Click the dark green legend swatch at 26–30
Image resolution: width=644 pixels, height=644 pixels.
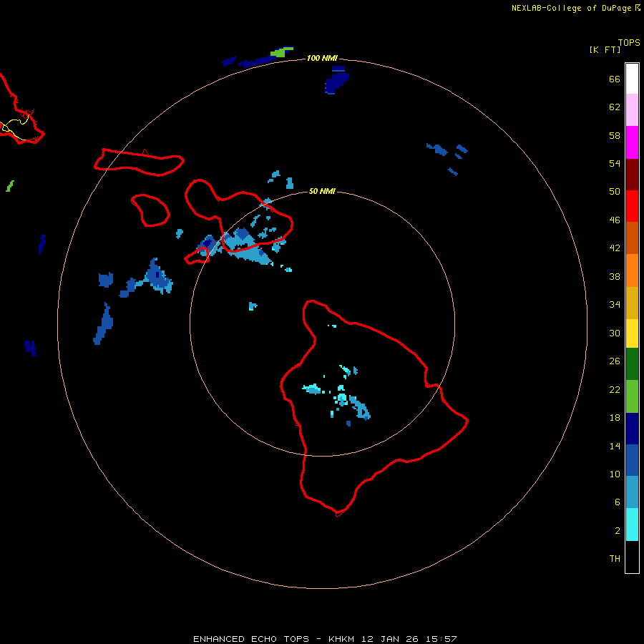(632, 364)
